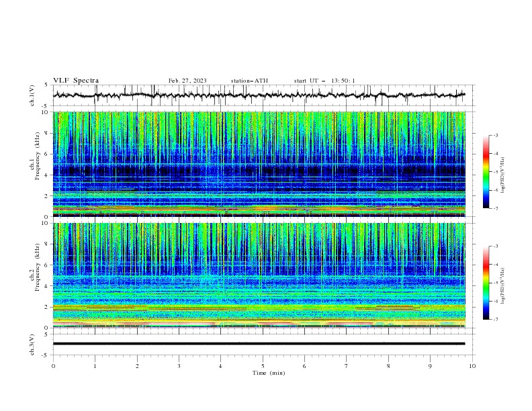This screenshot has width=532, height=411.
Task: Click the '-3' label on upper colorbar
Action: (x=496, y=135)
